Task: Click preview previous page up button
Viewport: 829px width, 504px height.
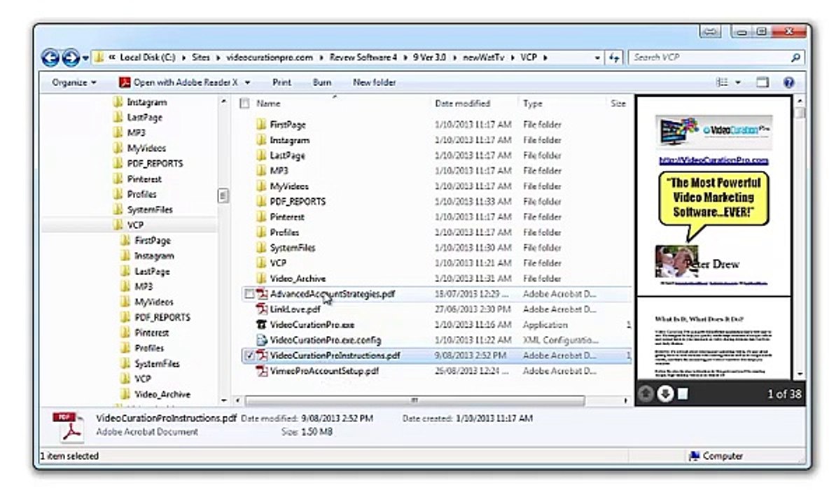Action: [x=646, y=393]
